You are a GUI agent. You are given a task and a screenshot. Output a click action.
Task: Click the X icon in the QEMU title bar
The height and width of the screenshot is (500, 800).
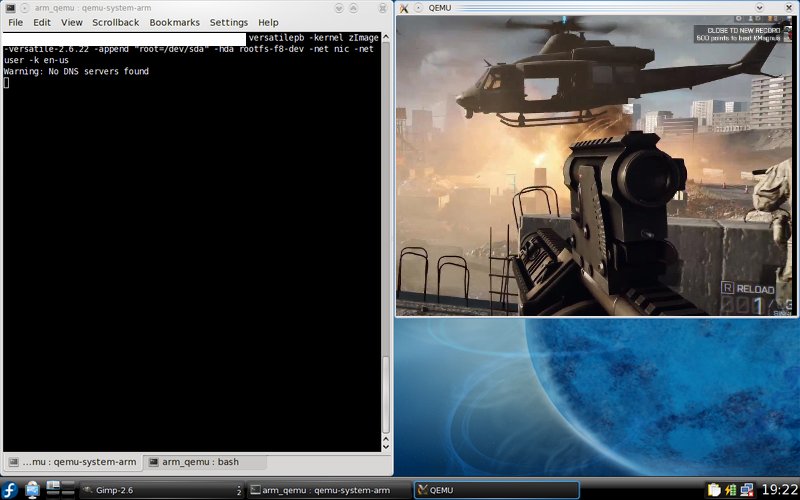click(404, 8)
